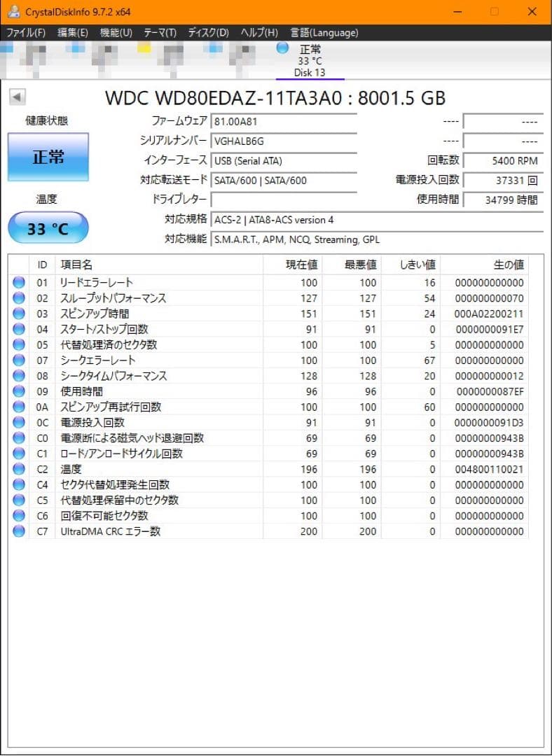Click the power-on hours value 34799 時間
Image resolution: width=552 pixels, height=756 pixels.
(503, 199)
